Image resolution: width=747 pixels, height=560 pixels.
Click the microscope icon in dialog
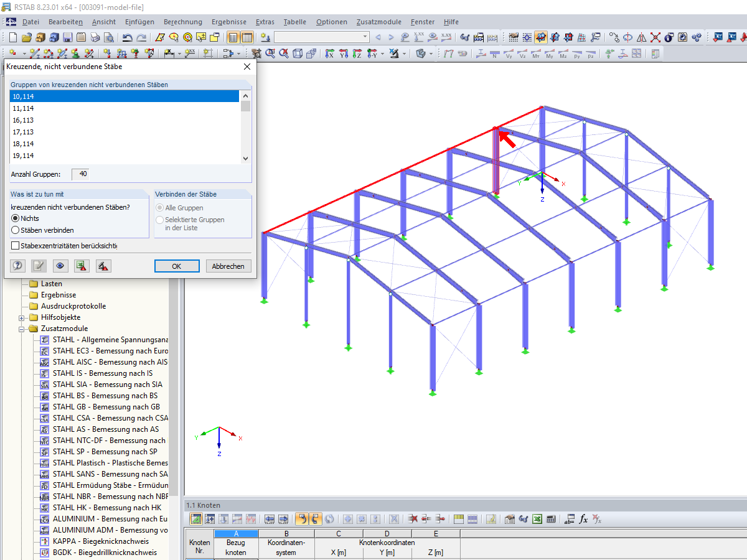[103, 266]
